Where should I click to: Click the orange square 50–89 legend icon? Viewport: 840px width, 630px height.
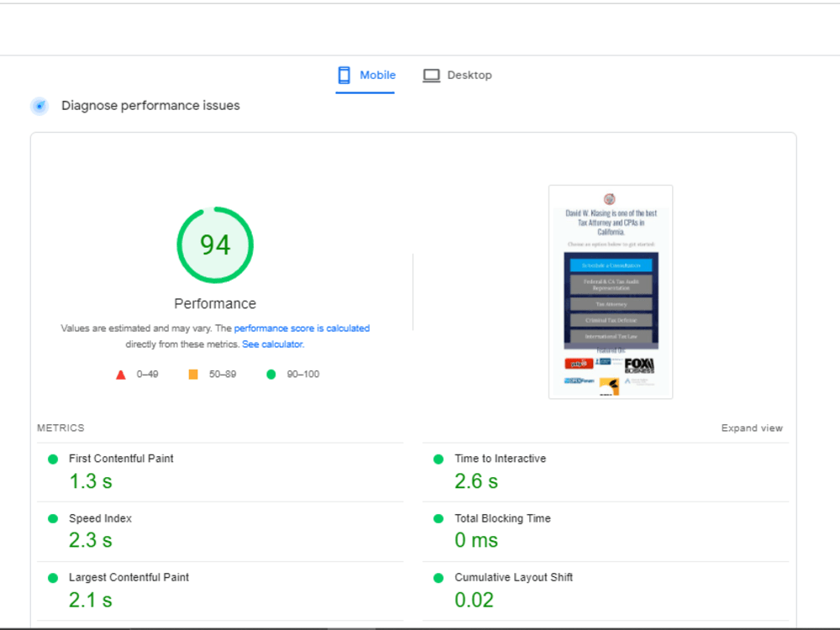193,374
